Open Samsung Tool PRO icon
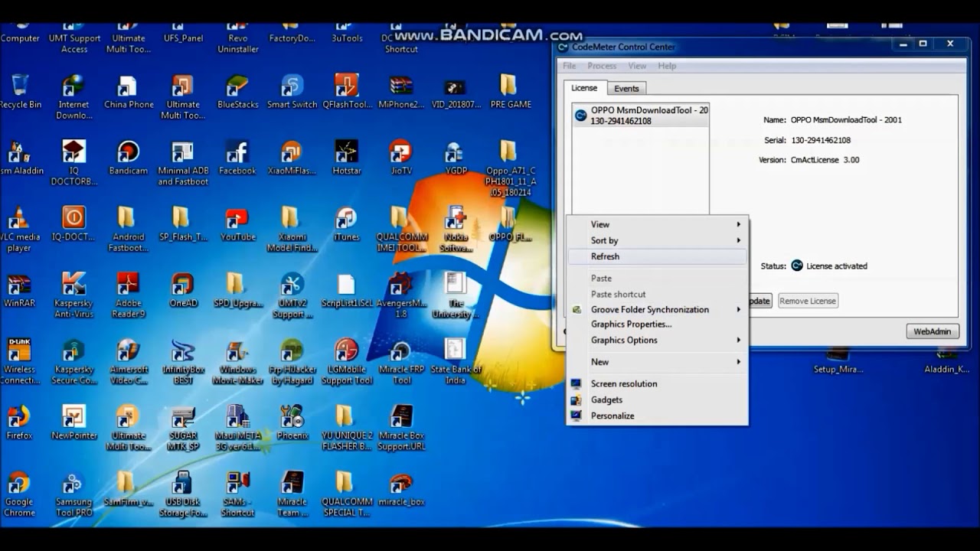 (73, 494)
